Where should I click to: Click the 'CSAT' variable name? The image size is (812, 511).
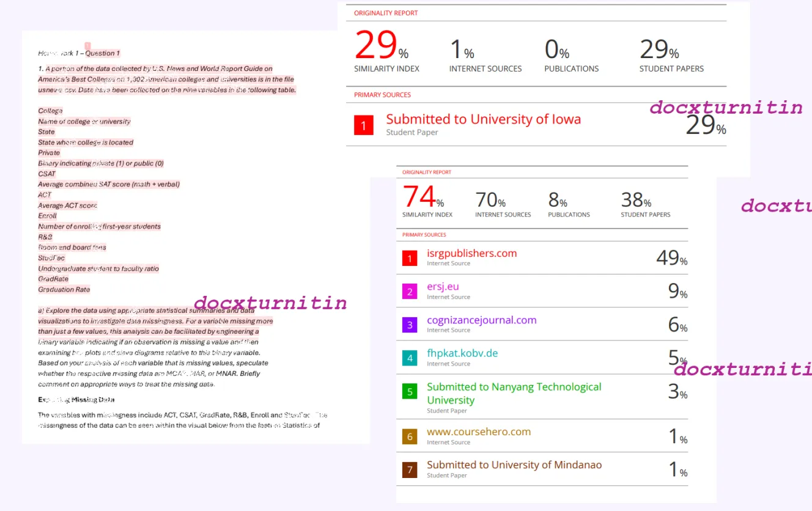[46, 174]
